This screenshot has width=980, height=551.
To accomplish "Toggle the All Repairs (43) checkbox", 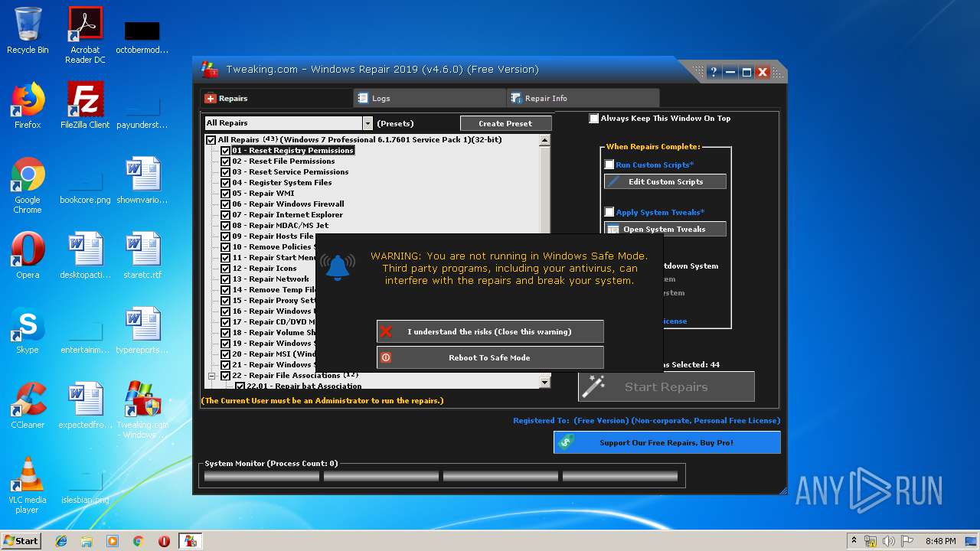I will (x=211, y=140).
